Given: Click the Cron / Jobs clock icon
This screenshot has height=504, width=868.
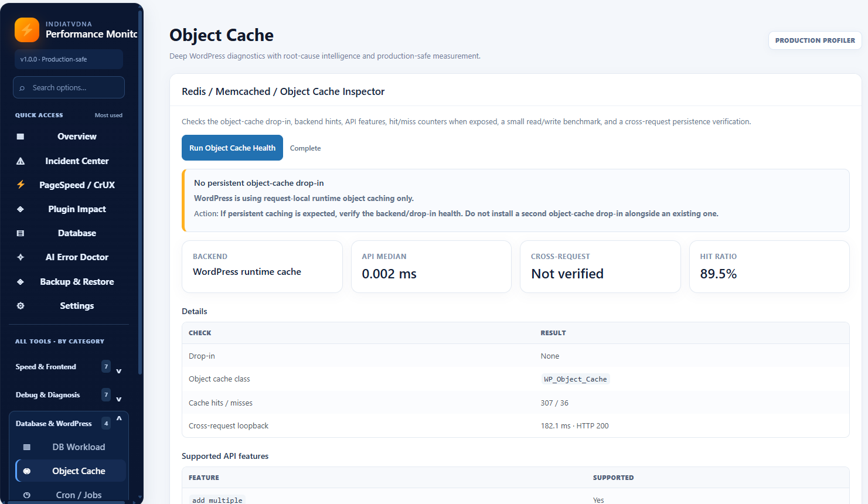Looking at the screenshot, I should tap(26, 495).
